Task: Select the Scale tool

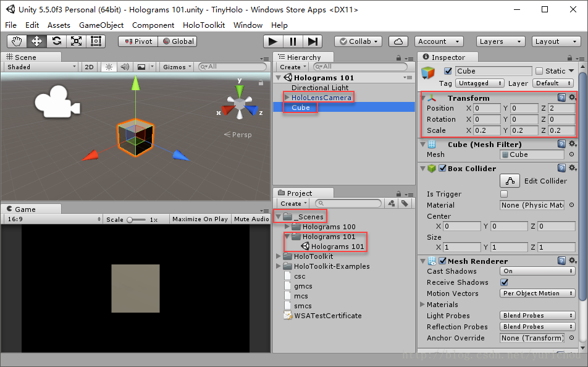Action: pyautogui.click(x=77, y=41)
